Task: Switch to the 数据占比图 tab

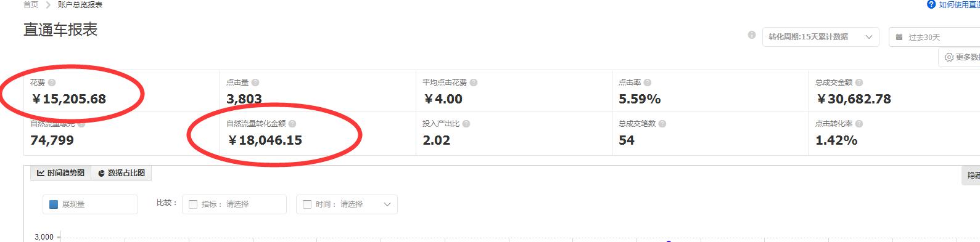Action: 121,173
